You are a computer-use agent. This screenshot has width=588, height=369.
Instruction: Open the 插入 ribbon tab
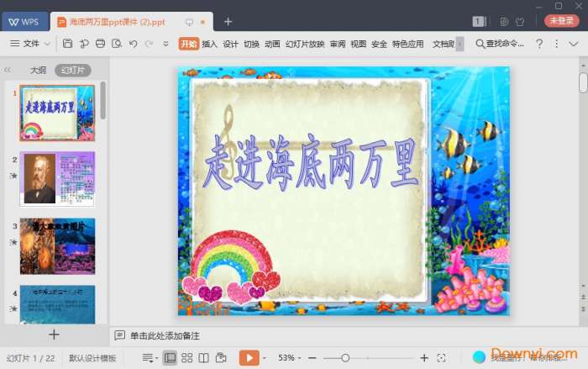click(x=209, y=44)
